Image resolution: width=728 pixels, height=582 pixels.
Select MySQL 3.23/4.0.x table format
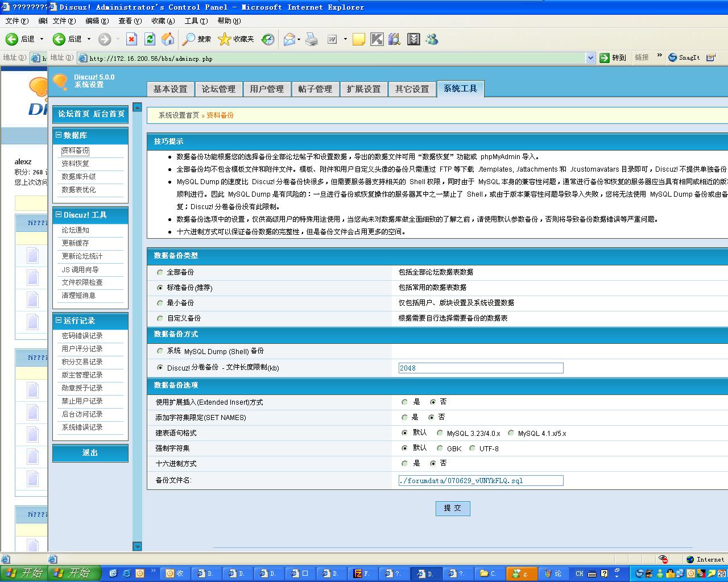pos(440,433)
